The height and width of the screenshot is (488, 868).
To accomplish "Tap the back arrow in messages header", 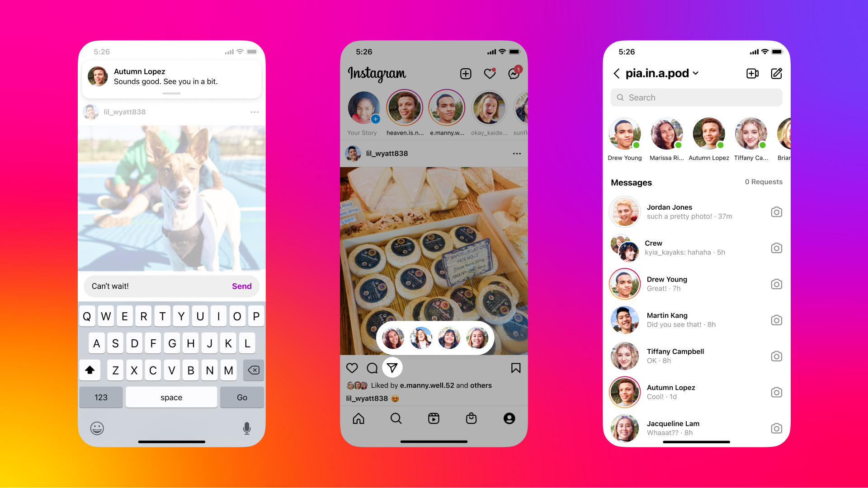I will (617, 73).
